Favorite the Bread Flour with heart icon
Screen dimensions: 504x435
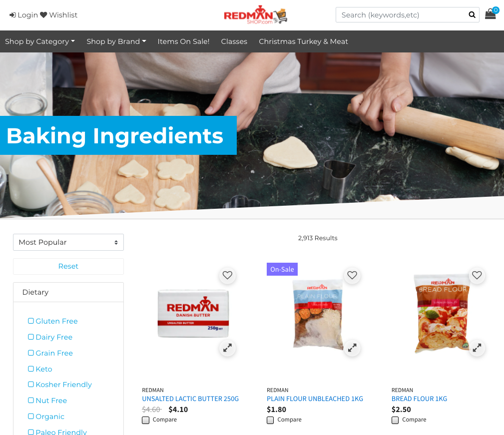point(477,275)
